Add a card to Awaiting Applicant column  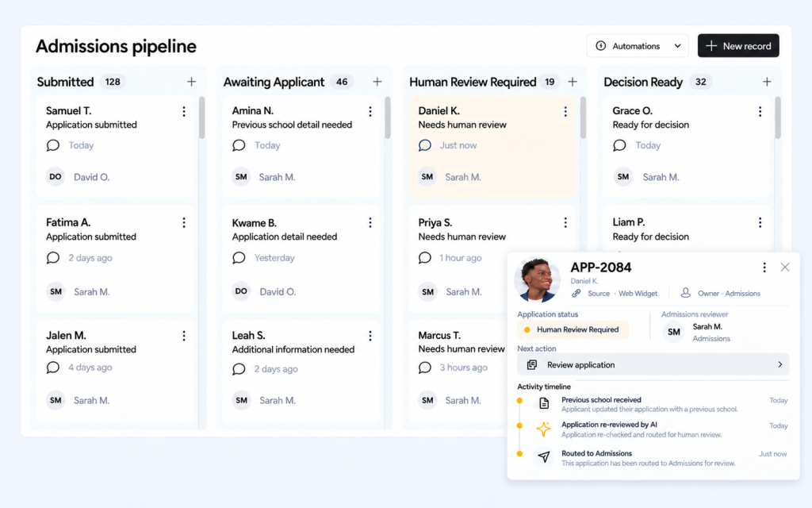377,82
